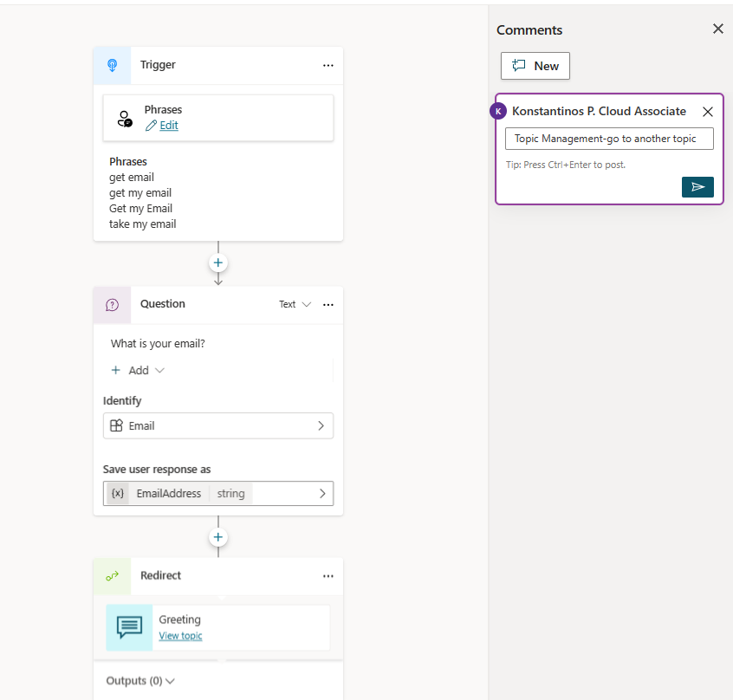Click the Edit link for Phrases
Image resolution: width=733 pixels, height=700 pixels.
click(168, 126)
